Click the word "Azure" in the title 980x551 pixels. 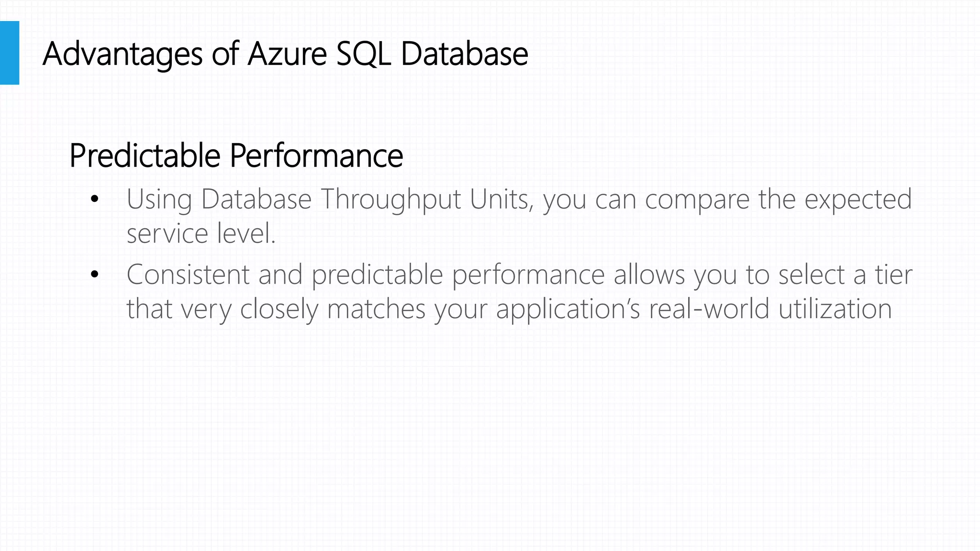coord(287,54)
